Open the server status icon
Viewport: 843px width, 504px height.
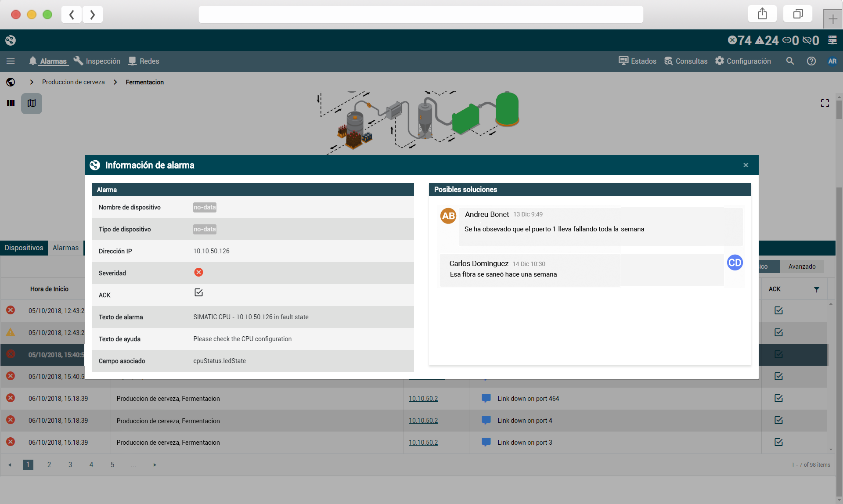click(832, 40)
